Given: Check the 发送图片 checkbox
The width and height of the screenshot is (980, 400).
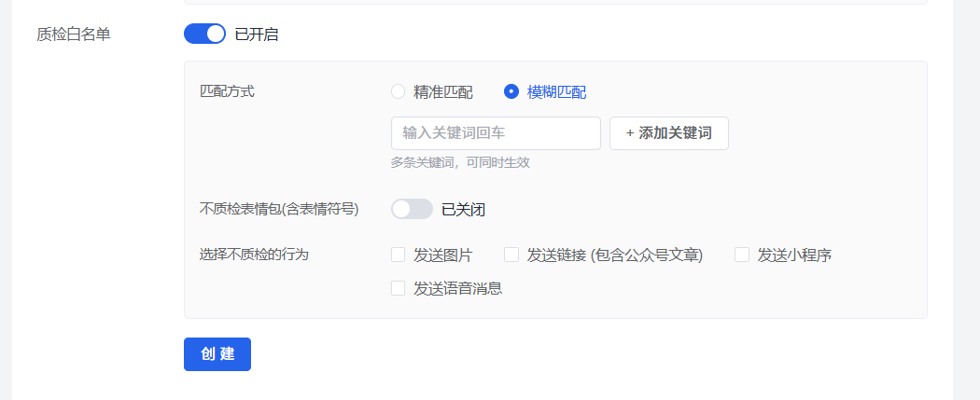Looking at the screenshot, I should pos(399,255).
